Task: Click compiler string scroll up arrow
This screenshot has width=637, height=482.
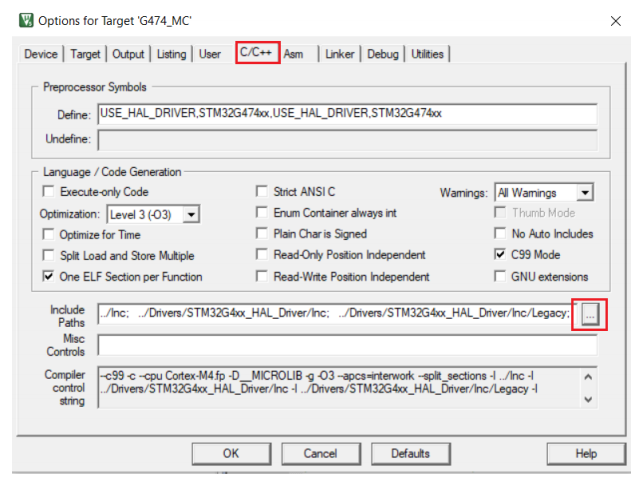Action: pos(588,377)
